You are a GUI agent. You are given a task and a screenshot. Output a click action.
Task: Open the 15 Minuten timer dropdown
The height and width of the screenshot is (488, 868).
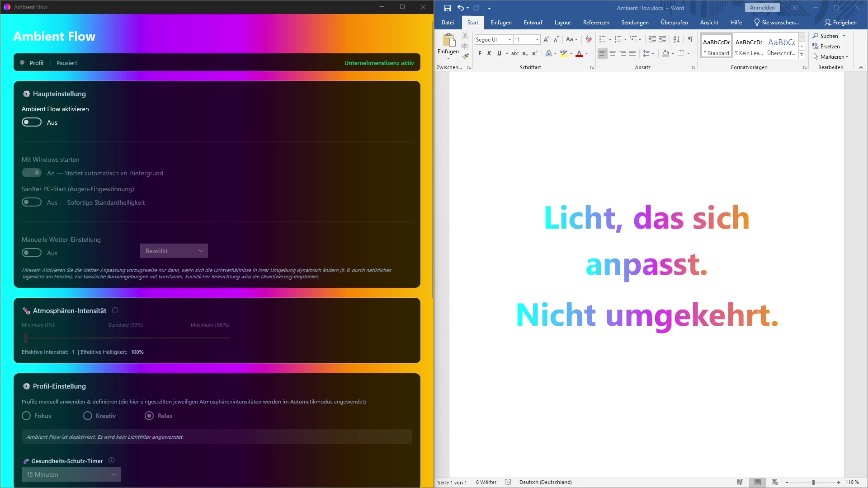pyautogui.click(x=71, y=474)
